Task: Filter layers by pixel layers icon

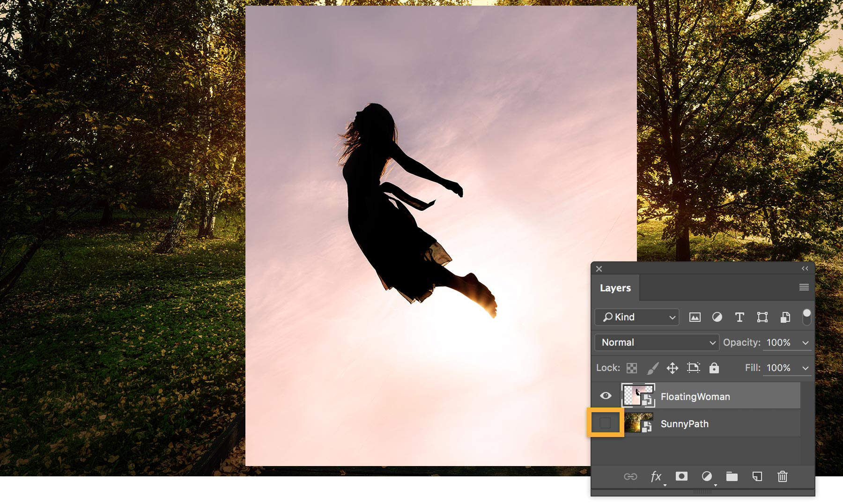Action: click(x=695, y=317)
